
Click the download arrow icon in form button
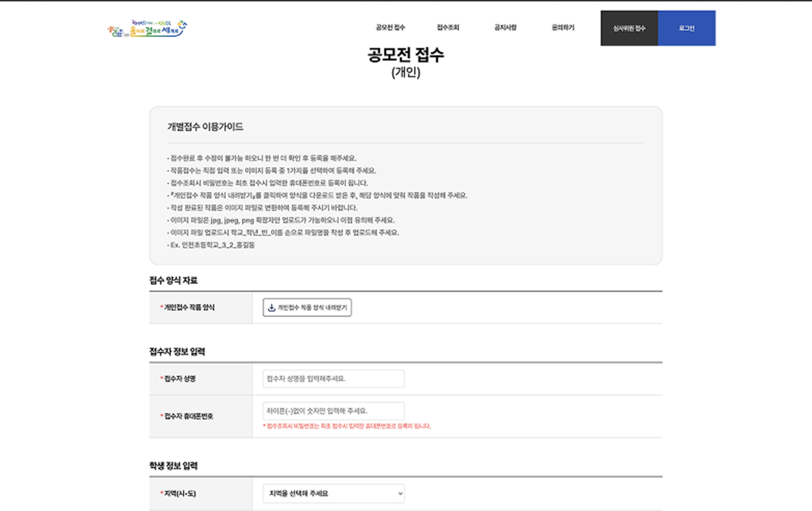click(271, 308)
